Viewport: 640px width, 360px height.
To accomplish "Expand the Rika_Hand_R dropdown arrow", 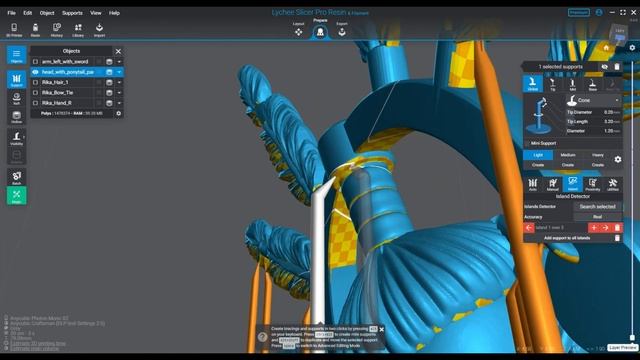I will click(x=119, y=103).
